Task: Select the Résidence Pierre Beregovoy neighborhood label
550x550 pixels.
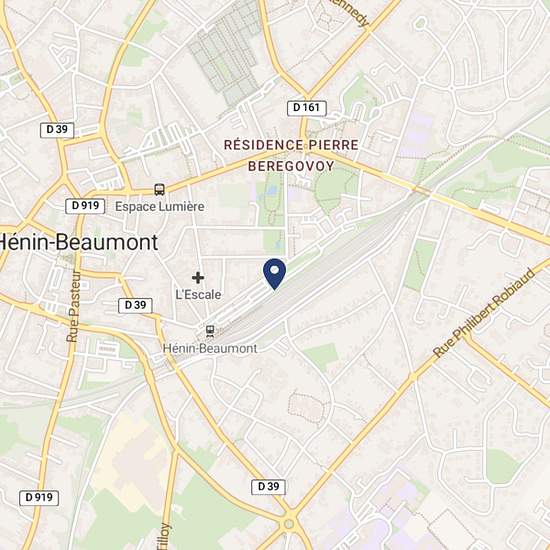Action: pos(291,155)
